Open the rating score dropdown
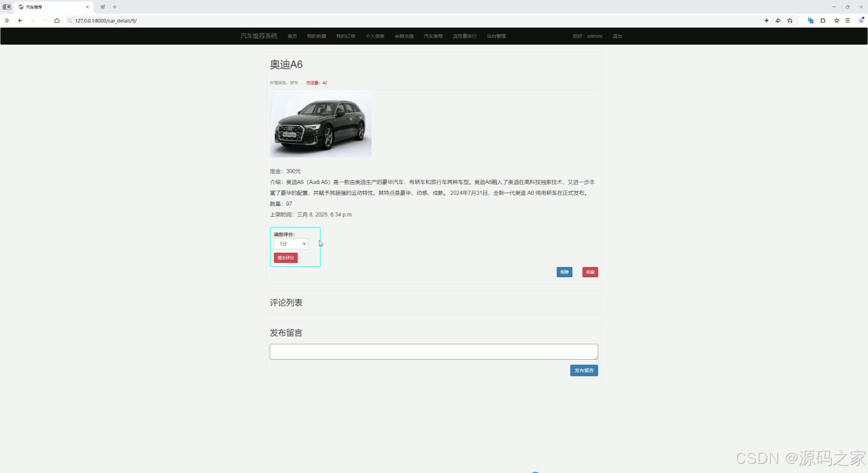 click(x=291, y=244)
